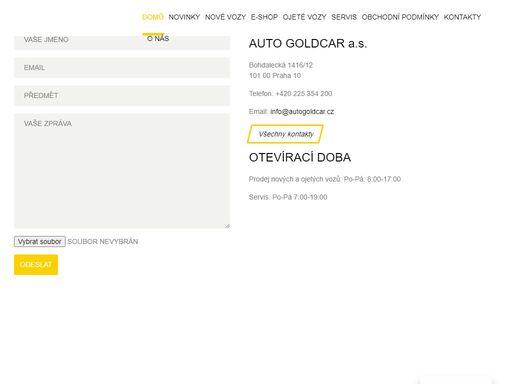Click the Telefon: +420 225 354 200 text
This screenshot has height=384, width=512.
tap(290, 94)
